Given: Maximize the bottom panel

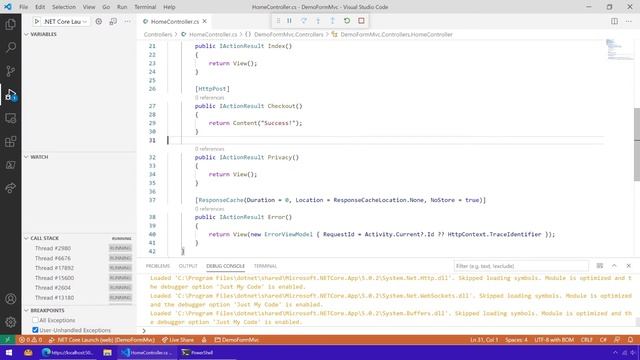Looking at the screenshot, I should pyautogui.click(x=614, y=266).
